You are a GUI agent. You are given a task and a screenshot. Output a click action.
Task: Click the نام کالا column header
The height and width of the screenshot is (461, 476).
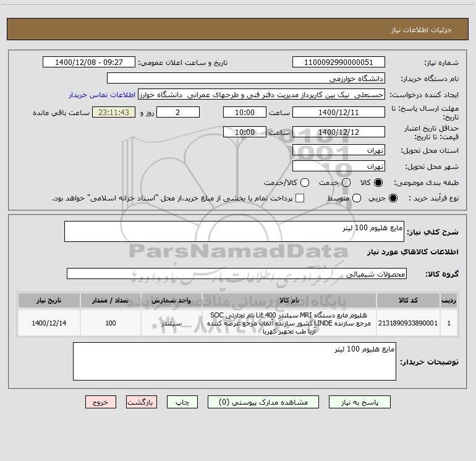click(x=289, y=301)
